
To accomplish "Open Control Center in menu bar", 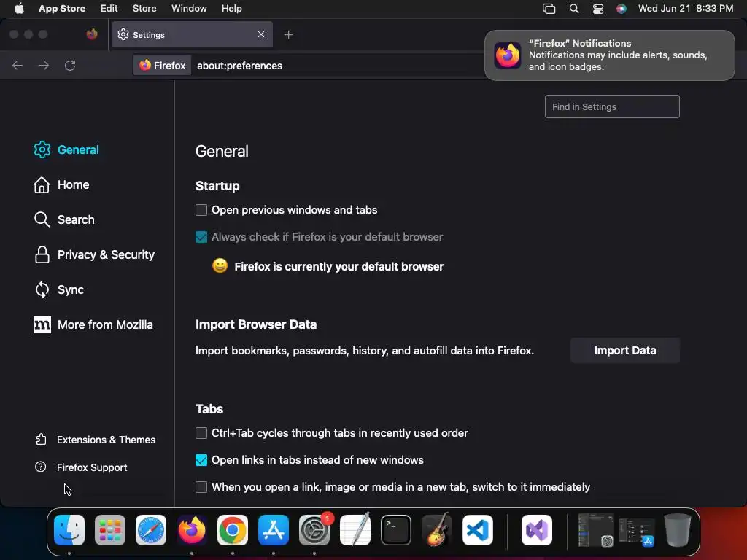I will [x=598, y=9].
